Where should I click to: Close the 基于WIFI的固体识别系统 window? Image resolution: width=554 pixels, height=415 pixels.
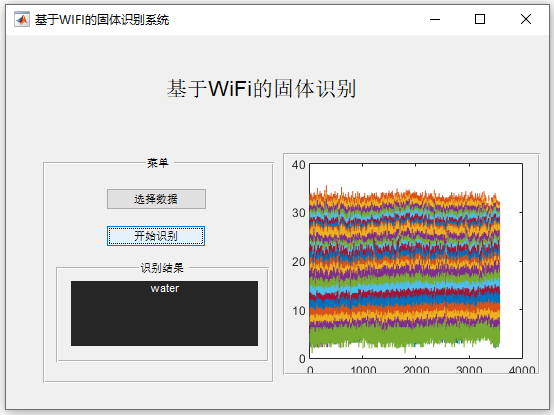(x=526, y=19)
